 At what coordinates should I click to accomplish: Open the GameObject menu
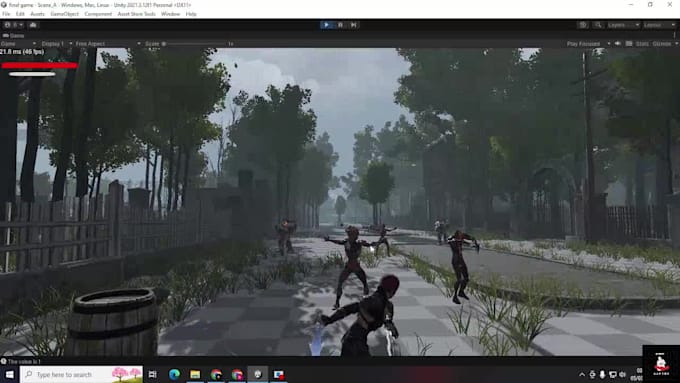pos(65,14)
